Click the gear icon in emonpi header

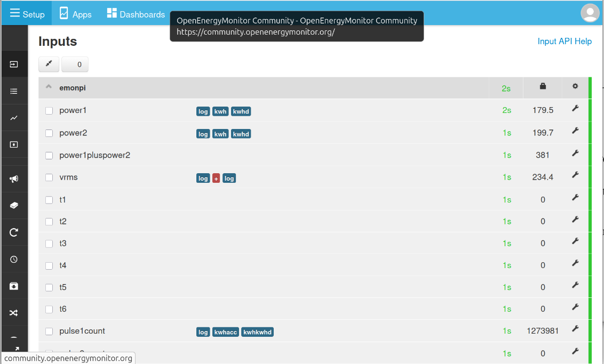[x=575, y=86]
